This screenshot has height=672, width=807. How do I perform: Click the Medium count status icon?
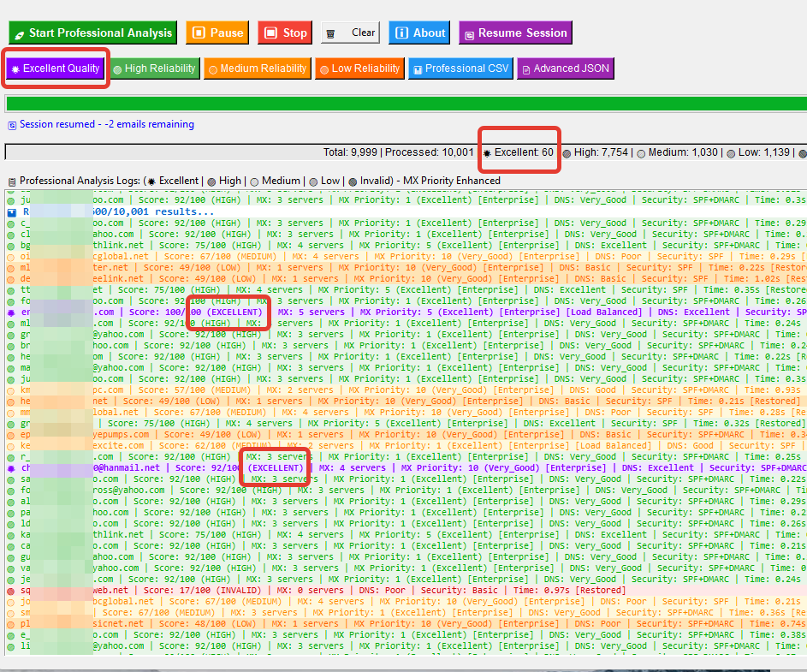coord(641,153)
